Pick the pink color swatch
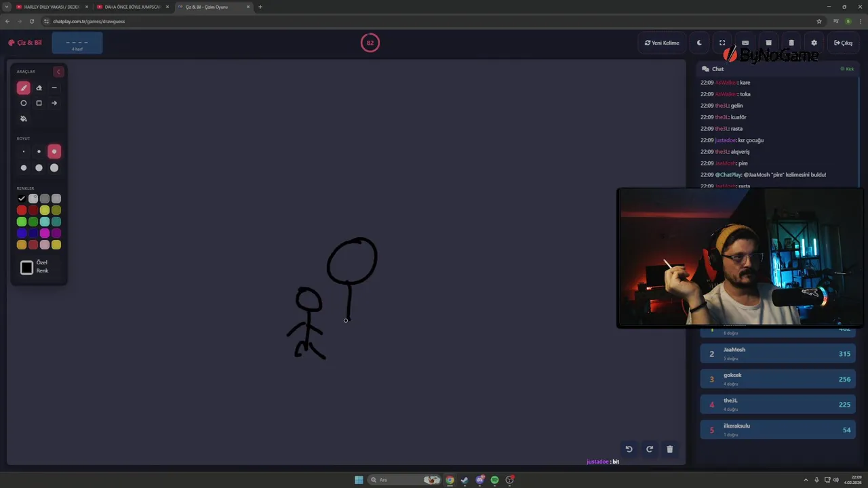Image resolution: width=868 pixels, height=488 pixels. click(x=45, y=245)
